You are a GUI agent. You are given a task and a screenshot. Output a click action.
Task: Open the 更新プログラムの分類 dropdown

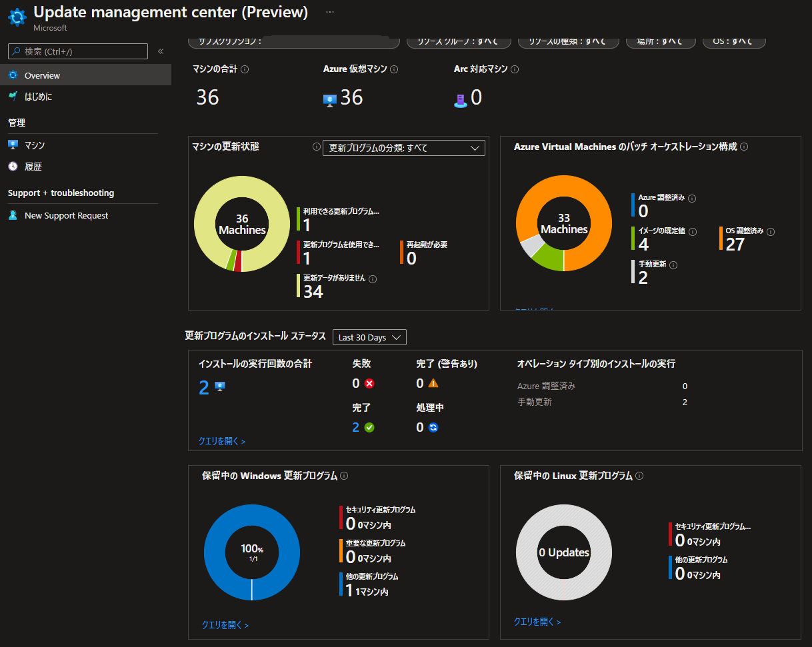pyautogui.click(x=403, y=147)
